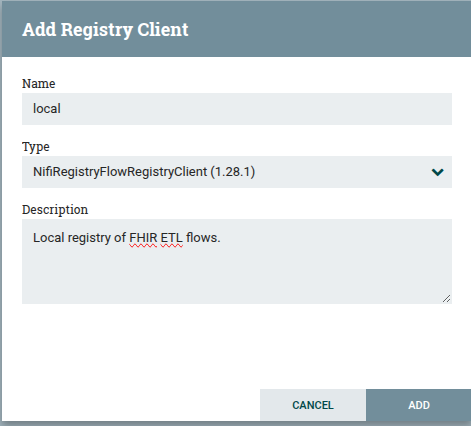Click the misspelled word FHIR in Description

click(143, 238)
